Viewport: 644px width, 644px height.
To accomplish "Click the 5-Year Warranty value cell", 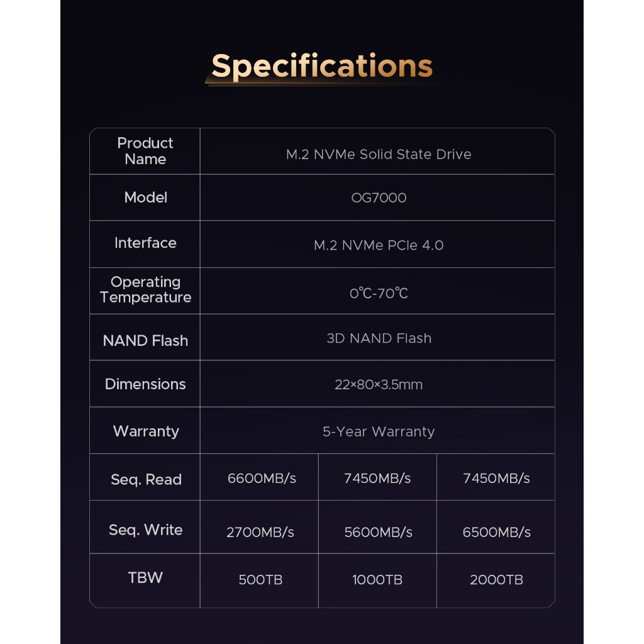I will 378,431.
